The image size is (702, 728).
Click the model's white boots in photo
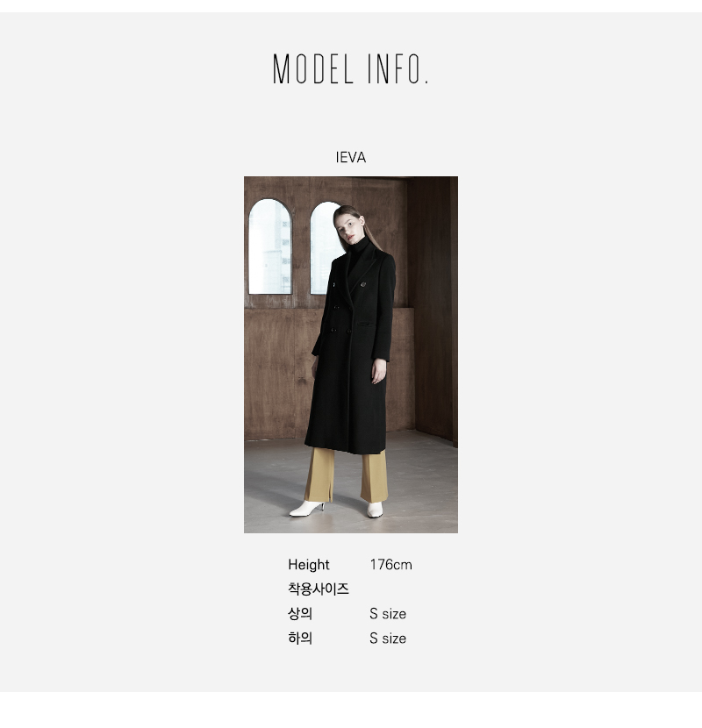tap(335, 509)
